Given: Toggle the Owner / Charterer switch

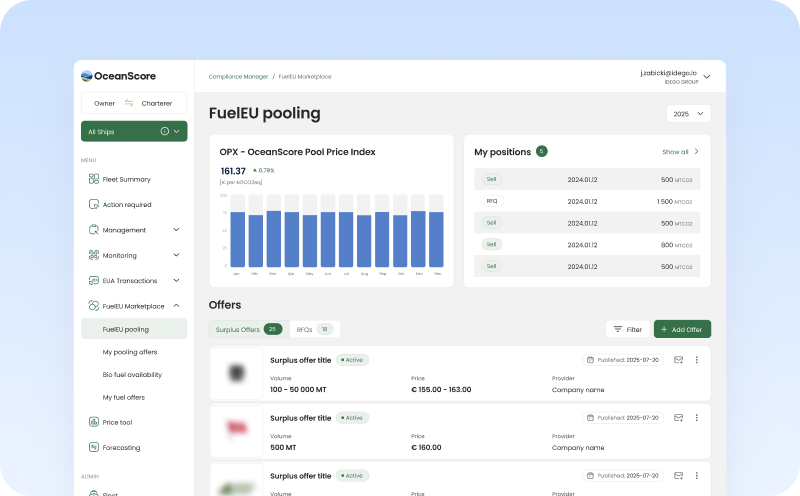Looking at the screenshot, I should click(129, 103).
